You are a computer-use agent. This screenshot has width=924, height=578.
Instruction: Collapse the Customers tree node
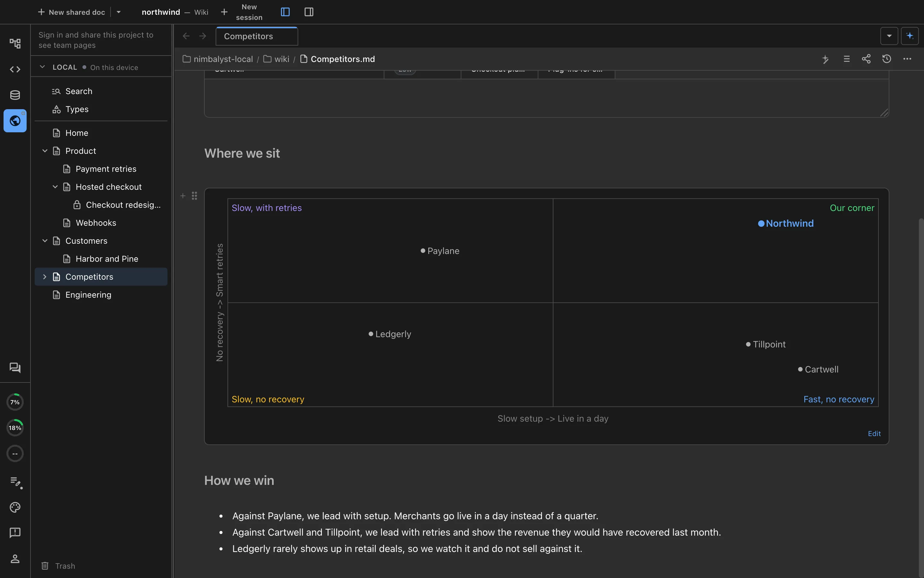click(45, 241)
